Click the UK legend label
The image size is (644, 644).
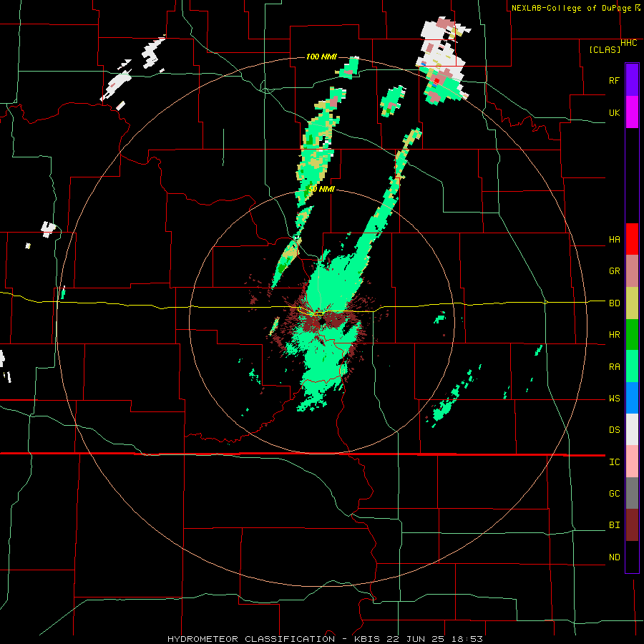click(x=615, y=112)
